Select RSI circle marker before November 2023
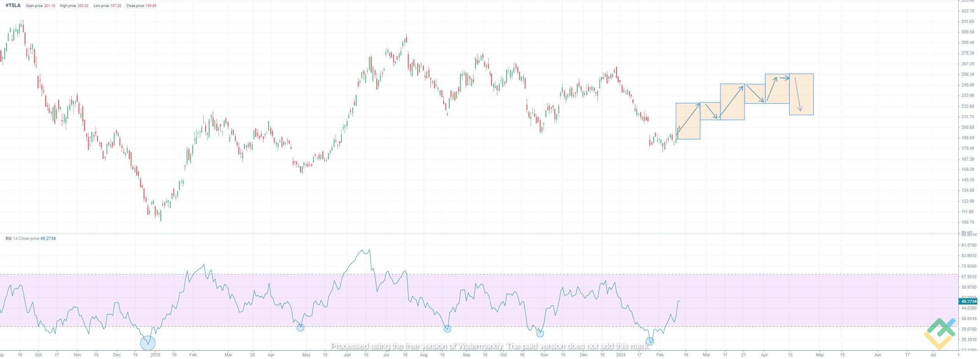 coord(540,333)
